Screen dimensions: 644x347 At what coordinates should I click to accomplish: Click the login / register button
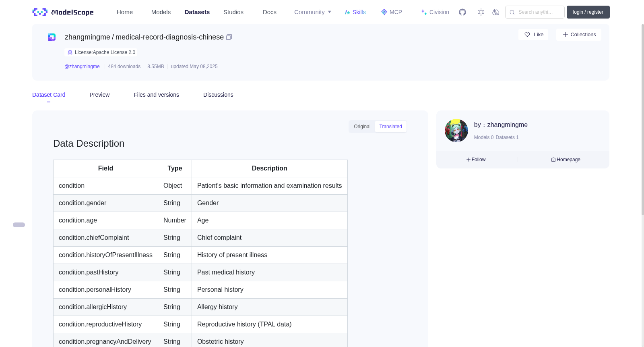(x=588, y=12)
